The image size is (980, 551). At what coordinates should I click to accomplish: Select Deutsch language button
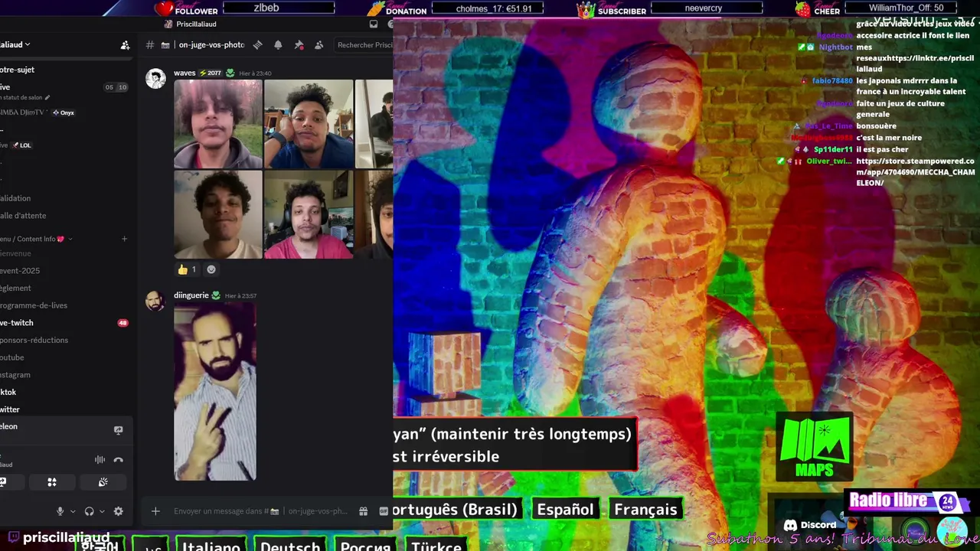tap(290, 545)
